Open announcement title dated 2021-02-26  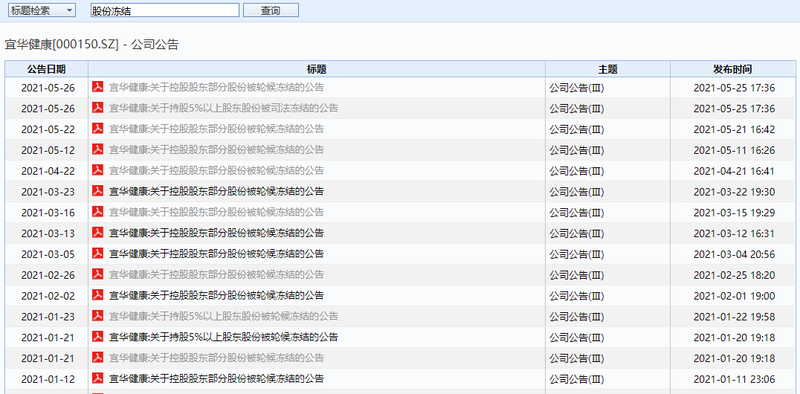pyautogui.click(x=216, y=275)
